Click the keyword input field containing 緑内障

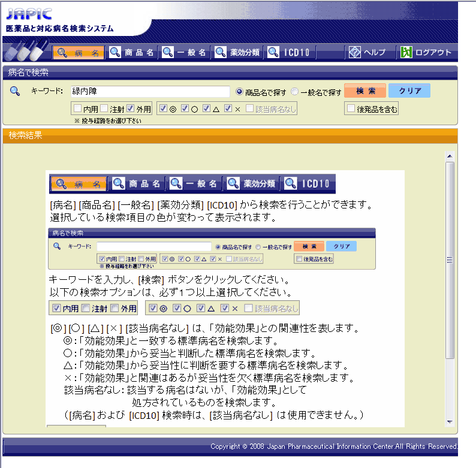(150, 92)
